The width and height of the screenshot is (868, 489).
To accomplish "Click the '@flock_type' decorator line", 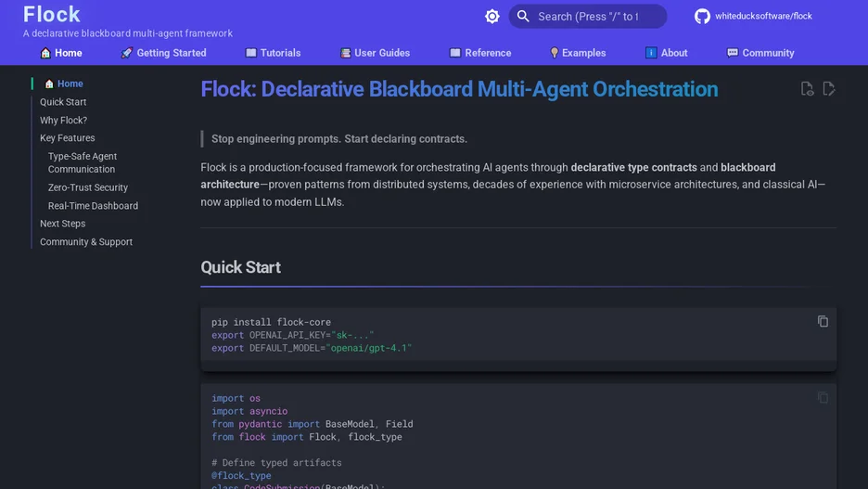I will point(241,476).
